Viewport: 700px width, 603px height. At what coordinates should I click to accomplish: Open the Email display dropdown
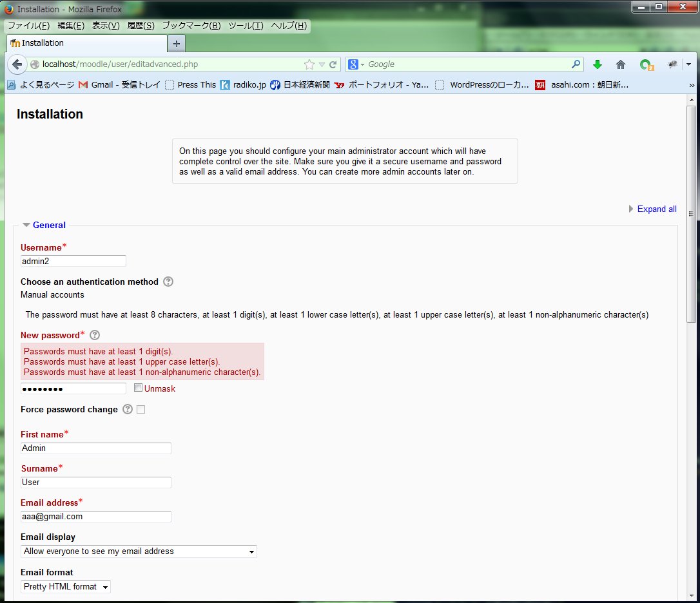139,551
